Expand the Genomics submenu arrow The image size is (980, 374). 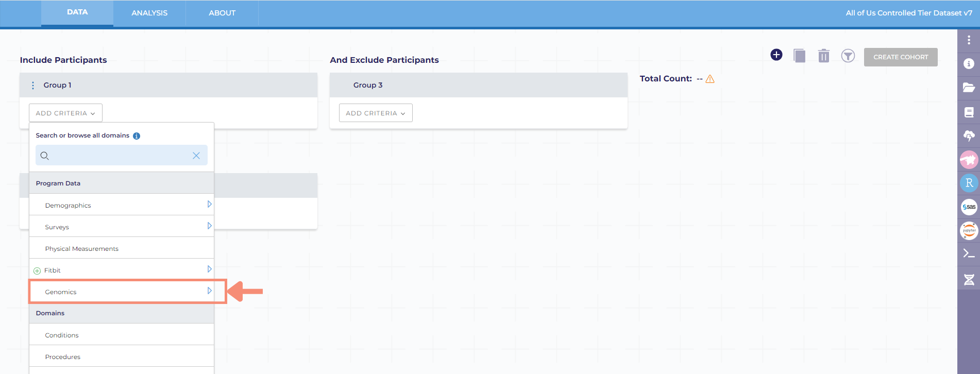point(209,291)
